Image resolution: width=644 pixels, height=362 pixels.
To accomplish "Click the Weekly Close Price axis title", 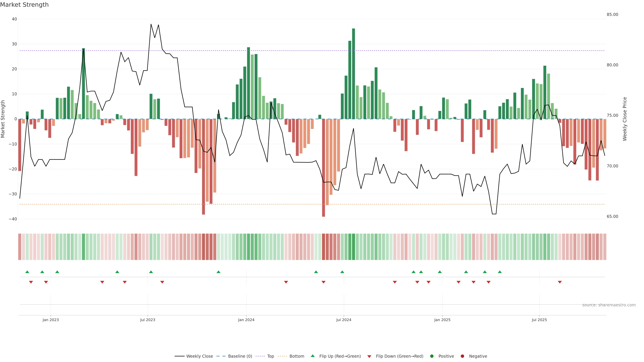I will point(625,119).
